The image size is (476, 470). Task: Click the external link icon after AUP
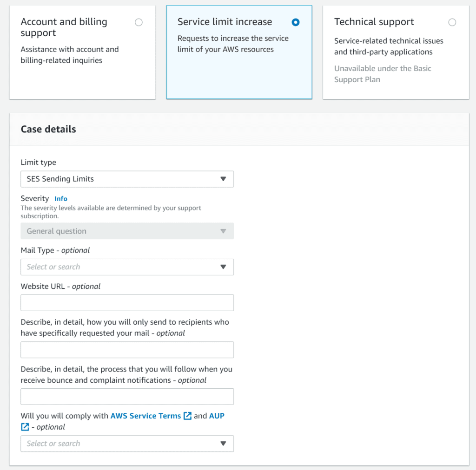coord(25,427)
